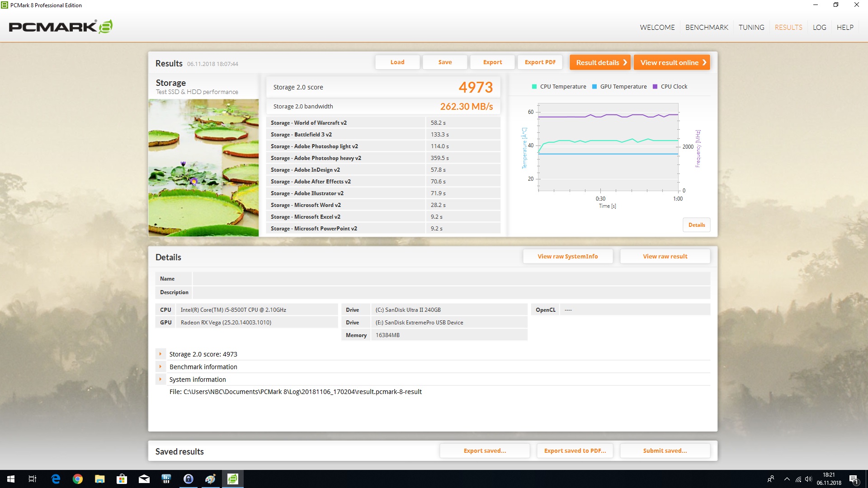Show hidden system tray icons

pyautogui.click(x=787, y=479)
